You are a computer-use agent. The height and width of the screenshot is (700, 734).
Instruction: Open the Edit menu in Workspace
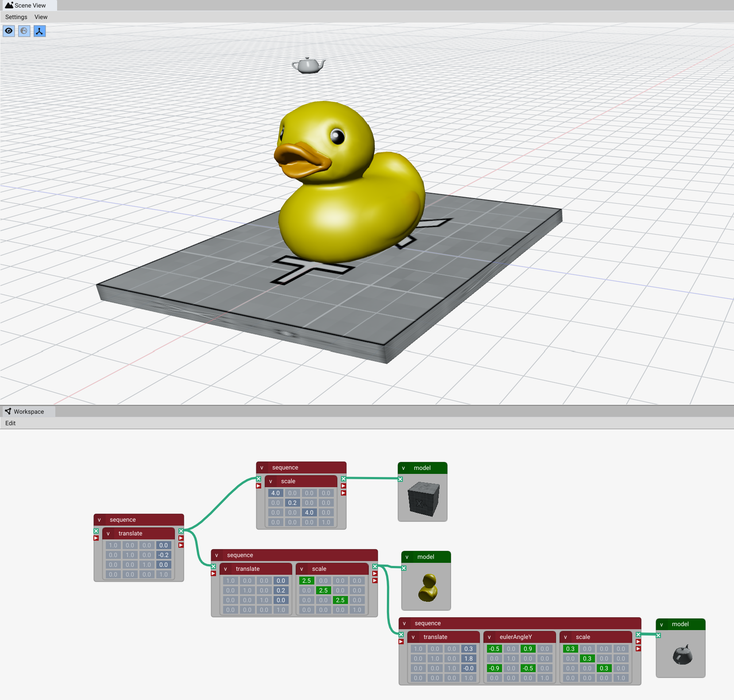pyautogui.click(x=10, y=423)
